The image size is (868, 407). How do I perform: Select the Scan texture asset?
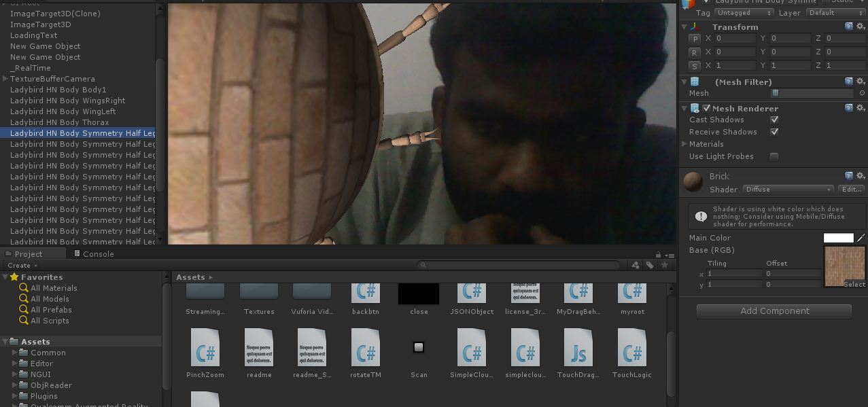[x=419, y=347]
